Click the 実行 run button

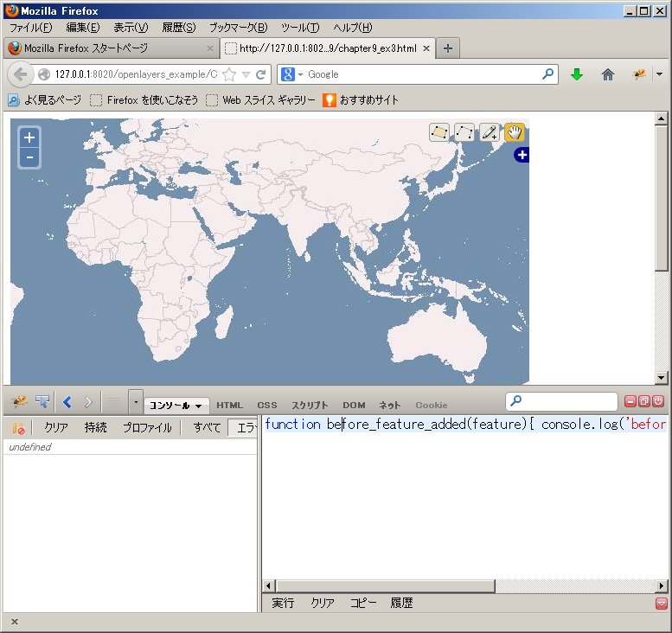283,603
